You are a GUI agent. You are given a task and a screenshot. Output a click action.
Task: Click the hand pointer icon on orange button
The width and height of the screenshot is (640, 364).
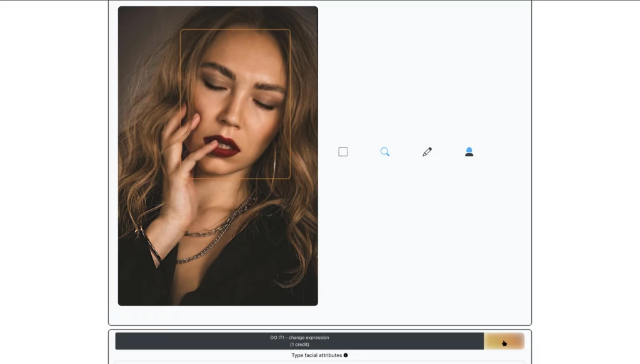(504, 342)
